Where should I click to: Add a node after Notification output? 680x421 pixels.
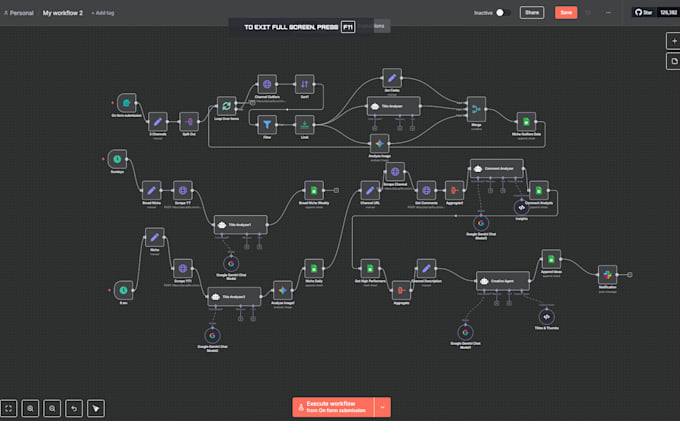[630, 274]
